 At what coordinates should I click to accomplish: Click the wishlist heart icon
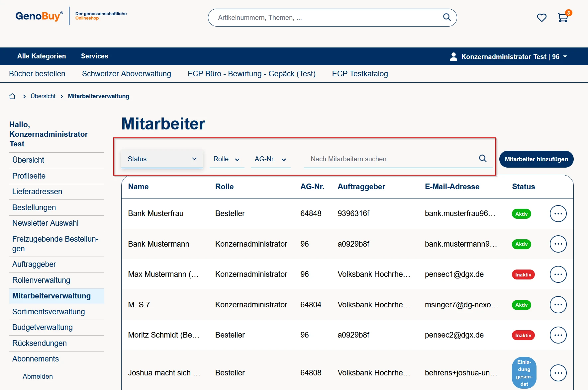coord(541,18)
